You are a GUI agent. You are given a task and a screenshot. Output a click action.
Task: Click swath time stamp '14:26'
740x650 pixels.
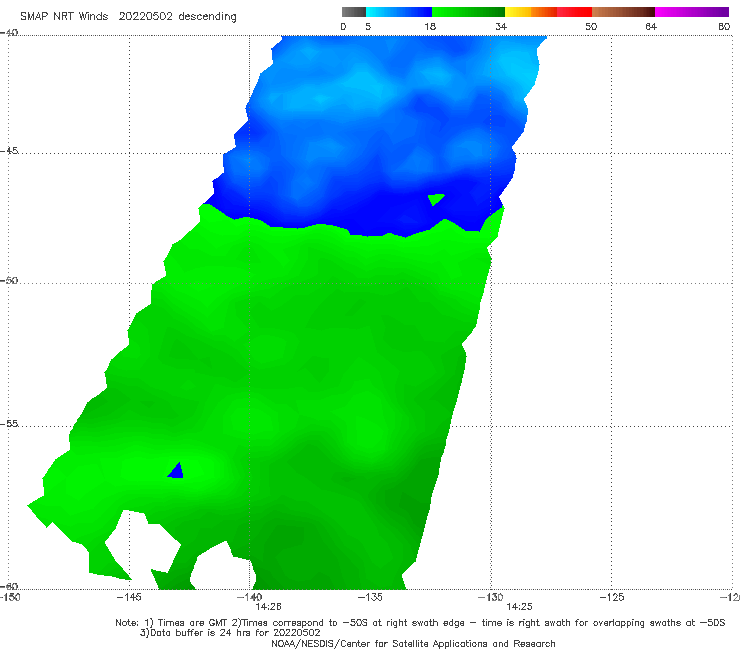(x=269, y=607)
